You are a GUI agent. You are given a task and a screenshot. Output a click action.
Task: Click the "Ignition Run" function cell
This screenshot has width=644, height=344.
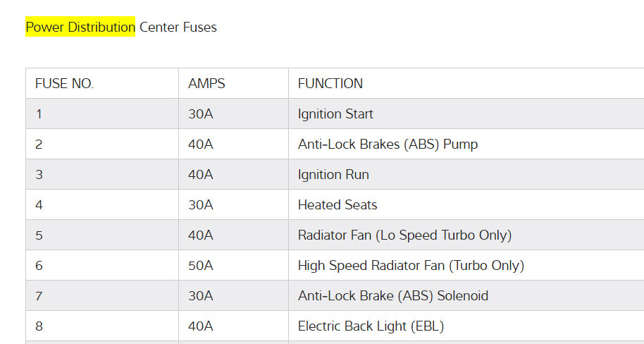coord(333,174)
